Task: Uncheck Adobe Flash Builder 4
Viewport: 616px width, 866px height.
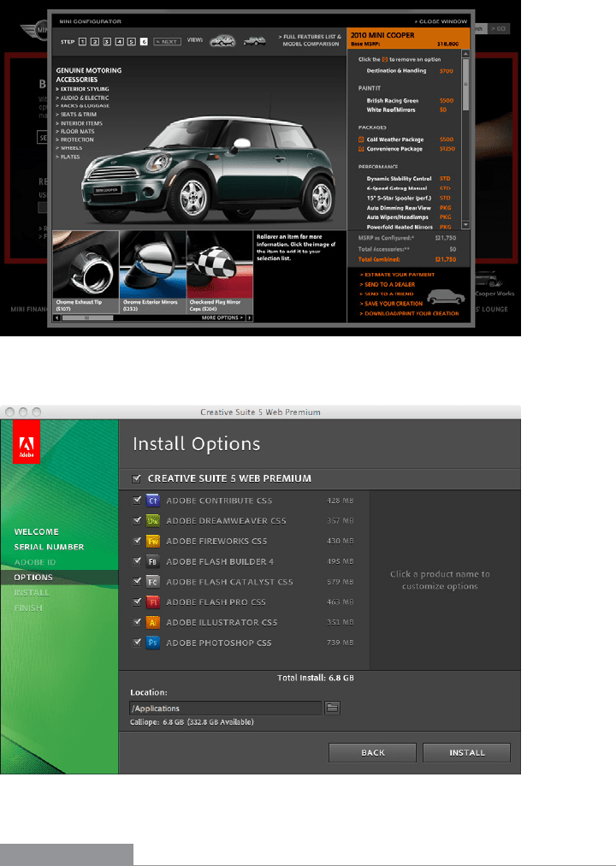Action: pyautogui.click(x=137, y=561)
